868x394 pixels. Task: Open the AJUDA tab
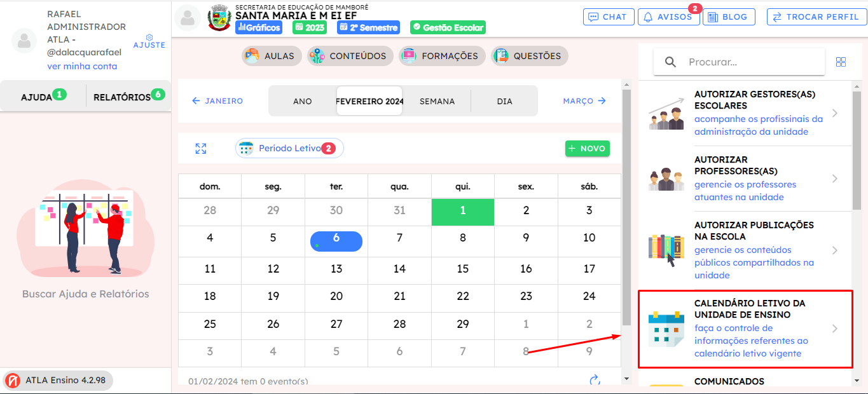[43, 97]
